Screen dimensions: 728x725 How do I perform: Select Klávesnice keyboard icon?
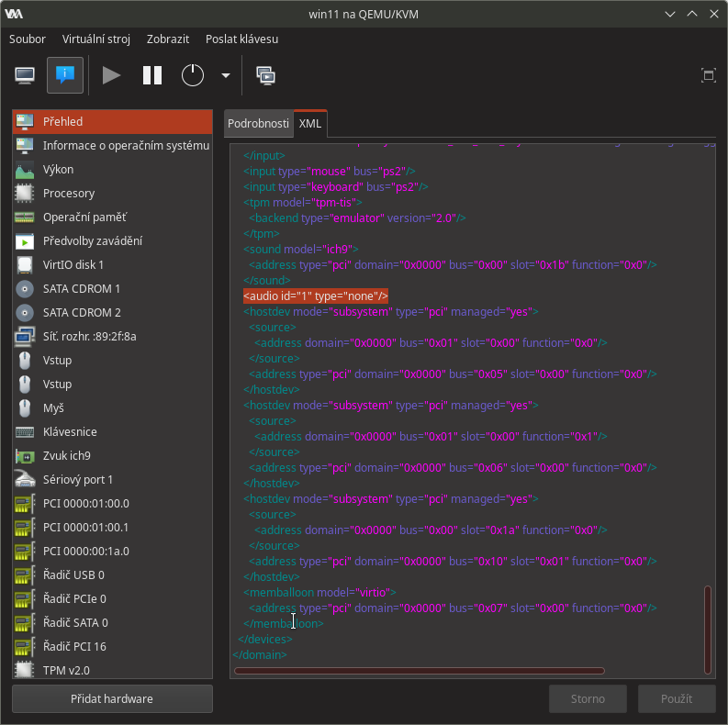25,432
